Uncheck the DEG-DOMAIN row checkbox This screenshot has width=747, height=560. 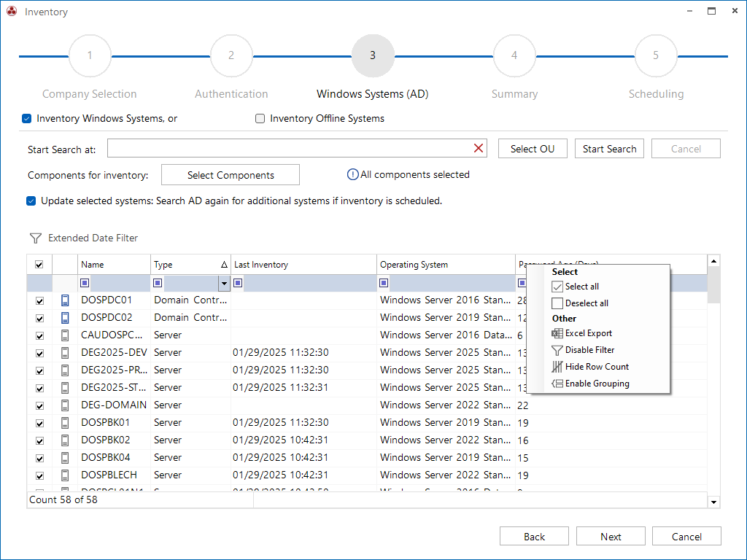(39, 405)
